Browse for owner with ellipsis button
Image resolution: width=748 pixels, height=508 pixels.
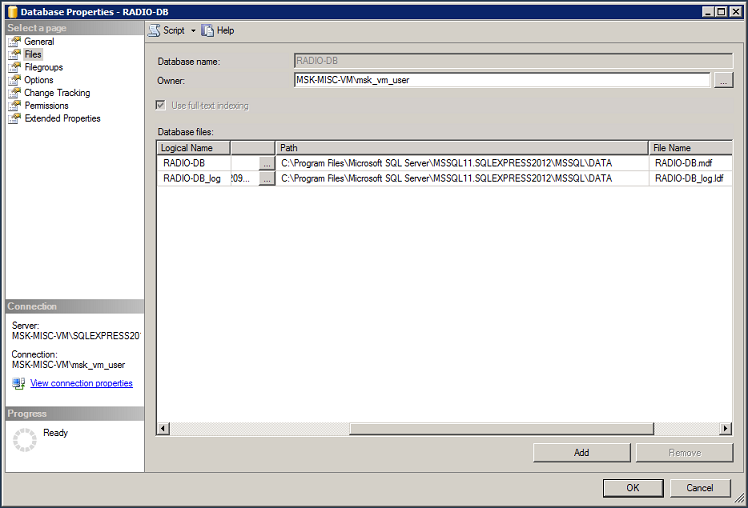pos(724,81)
